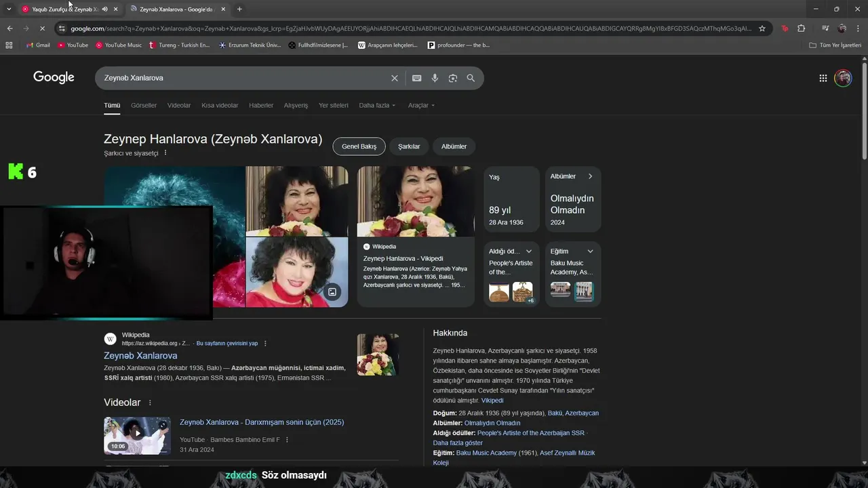Click Daha fazla göster link
Viewport: 868px width, 488px height.
coord(458,443)
